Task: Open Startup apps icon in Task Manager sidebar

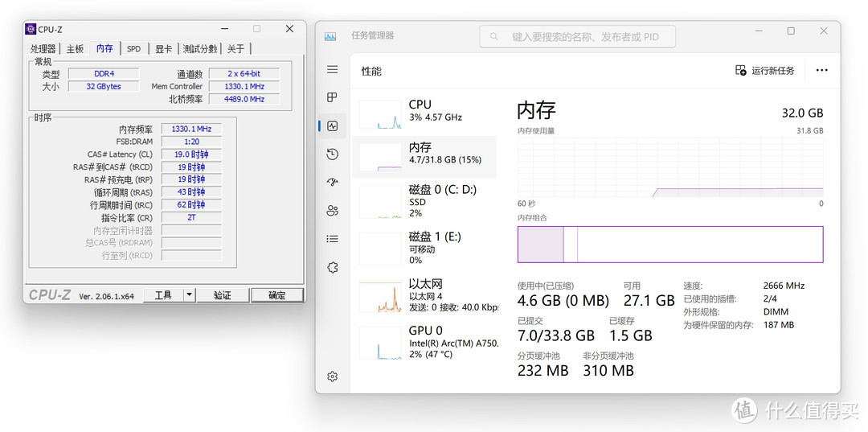Action: coord(332,183)
